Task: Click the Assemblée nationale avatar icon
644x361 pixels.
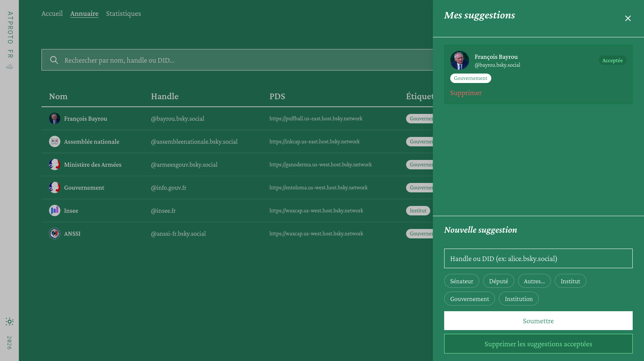Action: 55,141
